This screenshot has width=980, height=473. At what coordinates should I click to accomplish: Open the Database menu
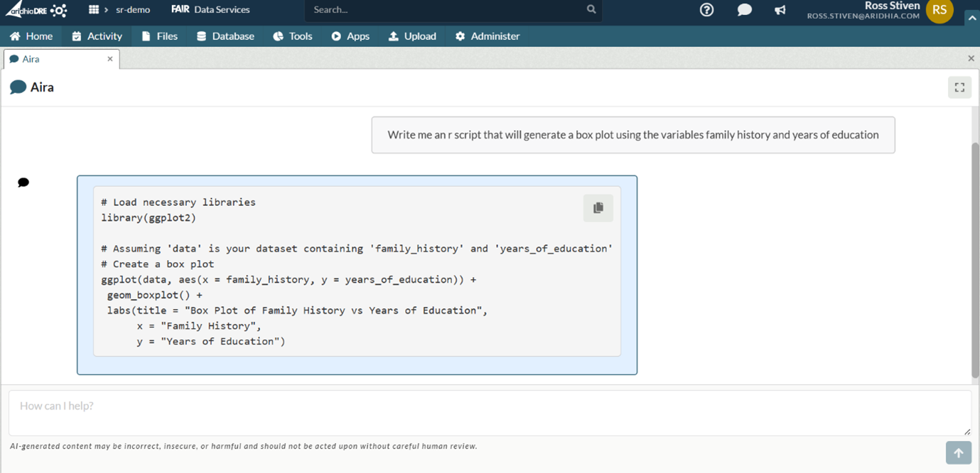coord(225,36)
